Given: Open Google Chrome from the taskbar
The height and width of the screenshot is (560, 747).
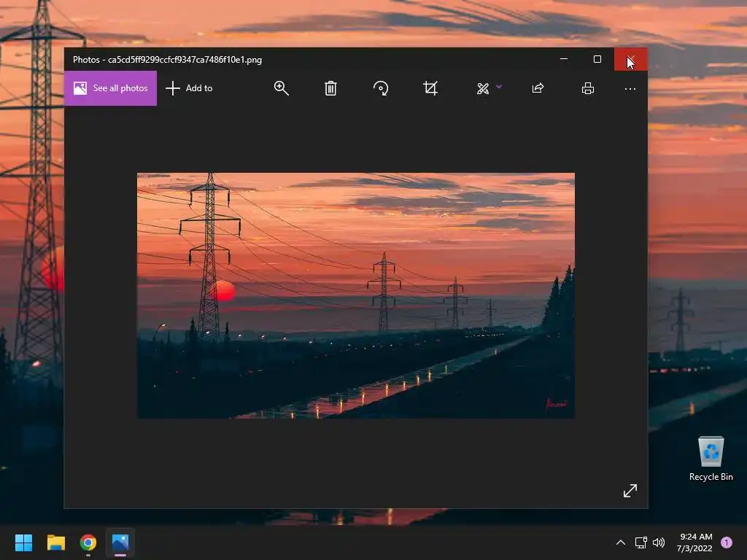Looking at the screenshot, I should point(88,542).
